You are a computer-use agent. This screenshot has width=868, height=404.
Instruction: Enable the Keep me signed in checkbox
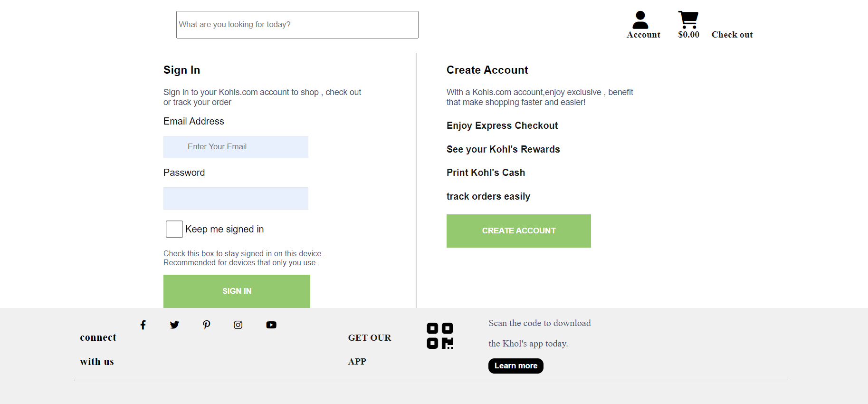pyautogui.click(x=174, y=229)
